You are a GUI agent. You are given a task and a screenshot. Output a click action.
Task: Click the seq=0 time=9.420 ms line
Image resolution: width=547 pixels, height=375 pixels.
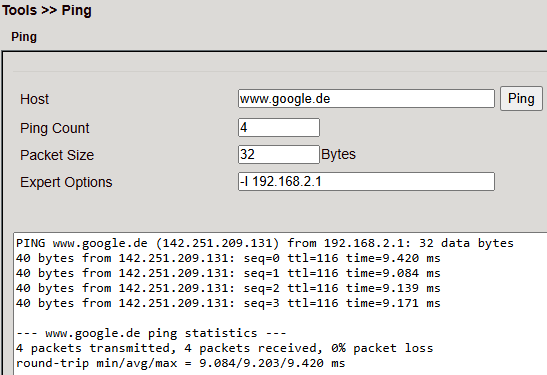coord(228,258)
